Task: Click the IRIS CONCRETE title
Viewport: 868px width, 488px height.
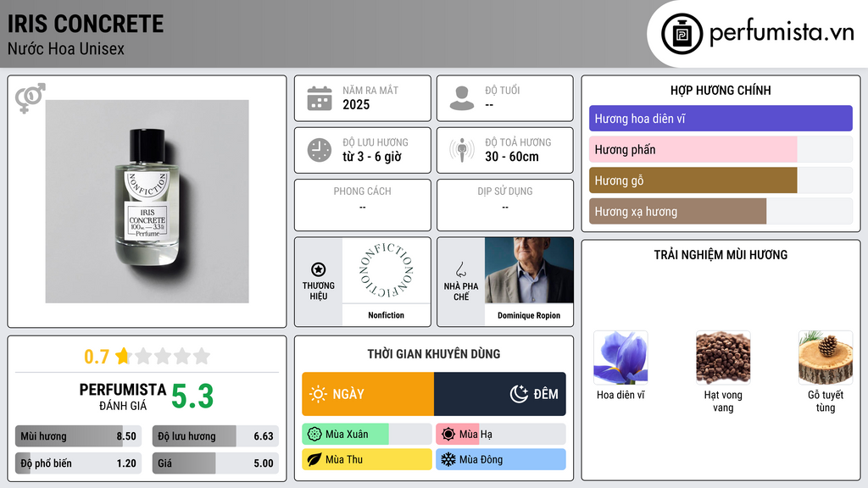Action: 86,24
